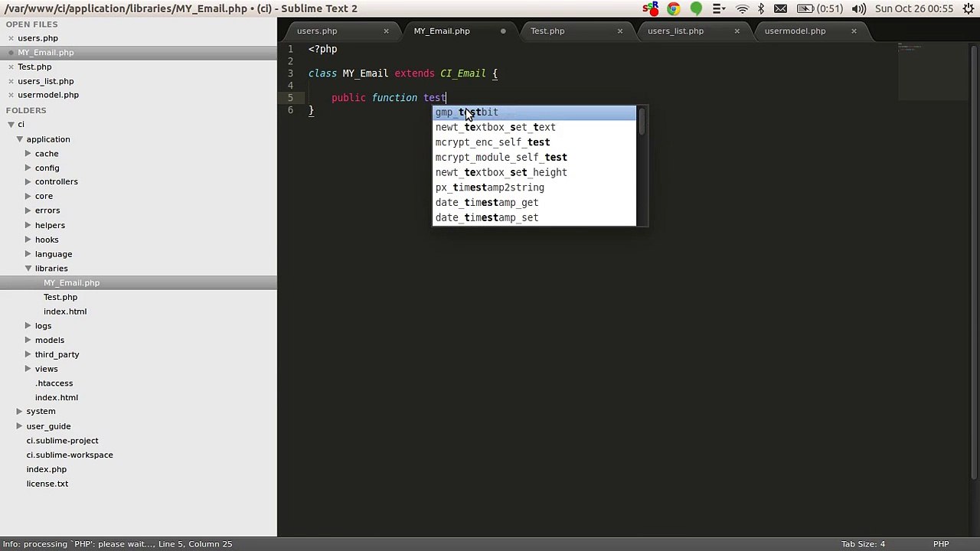Close usermodel.php in Open Files list
The height and width of the screenshot is (551, 980).
tap(11, 95)
